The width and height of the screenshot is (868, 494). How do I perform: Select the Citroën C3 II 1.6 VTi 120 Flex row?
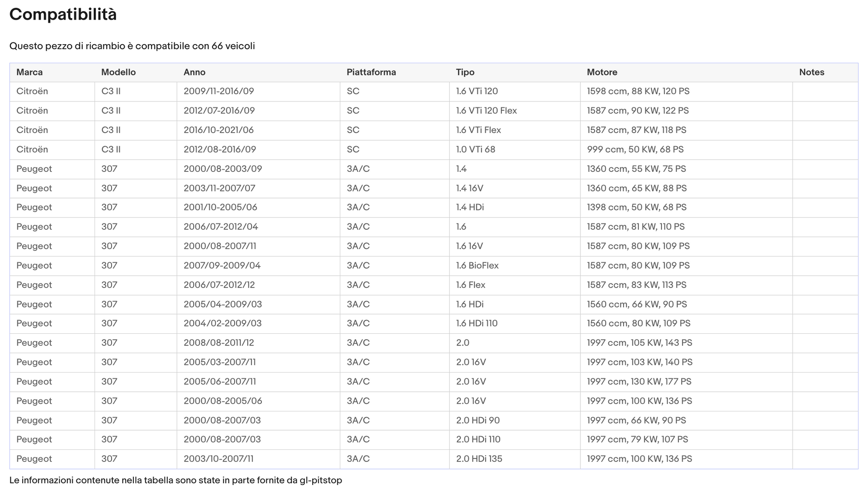tap(434, 111)
